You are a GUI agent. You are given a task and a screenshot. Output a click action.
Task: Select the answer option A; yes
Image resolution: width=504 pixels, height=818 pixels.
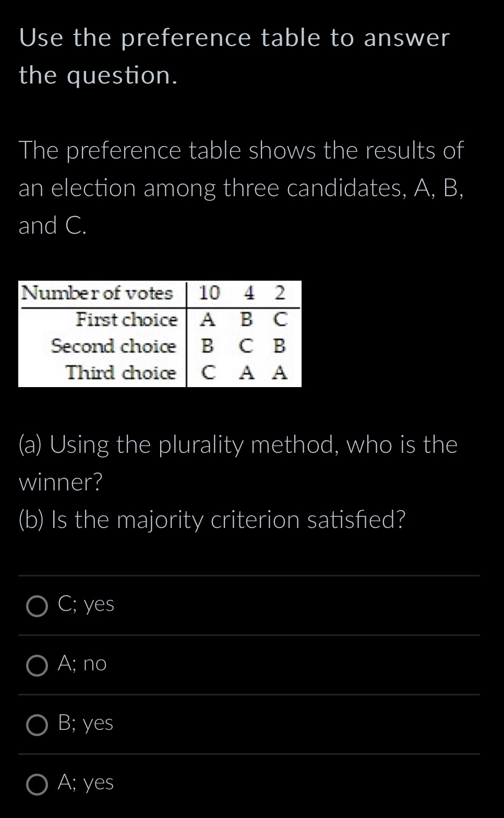coord(85,783)
